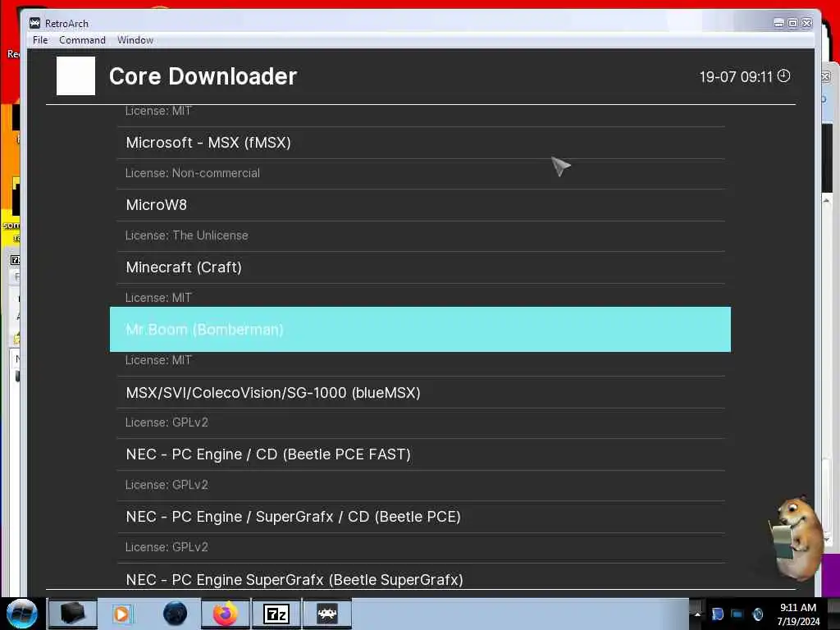The image size is (840, 630).
Task: Select the Minecraft (Craft) core
Action: [x=421, y=267]
